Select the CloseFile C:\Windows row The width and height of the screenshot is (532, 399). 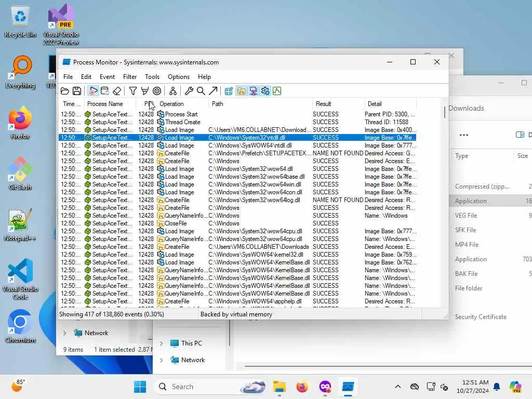pyautogui.click(x=237, y=223)
